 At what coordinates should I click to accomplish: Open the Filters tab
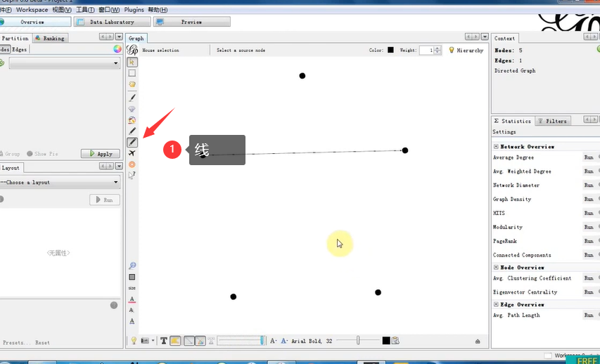553,121
